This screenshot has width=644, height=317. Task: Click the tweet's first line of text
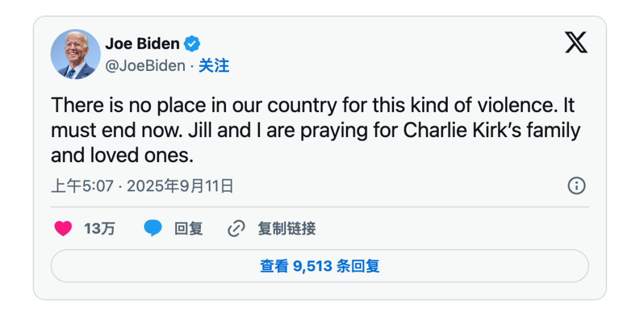[312, 105]
